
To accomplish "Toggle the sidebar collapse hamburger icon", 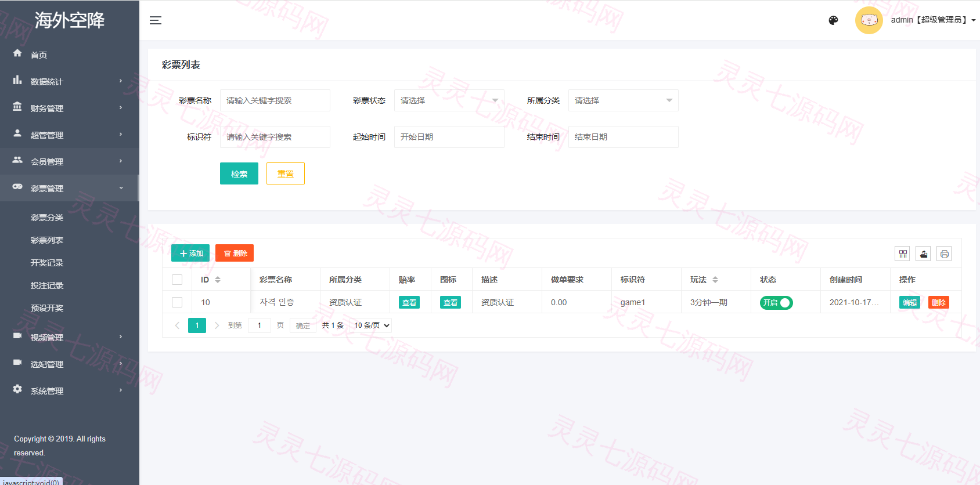I will click(x=156, y=20).
